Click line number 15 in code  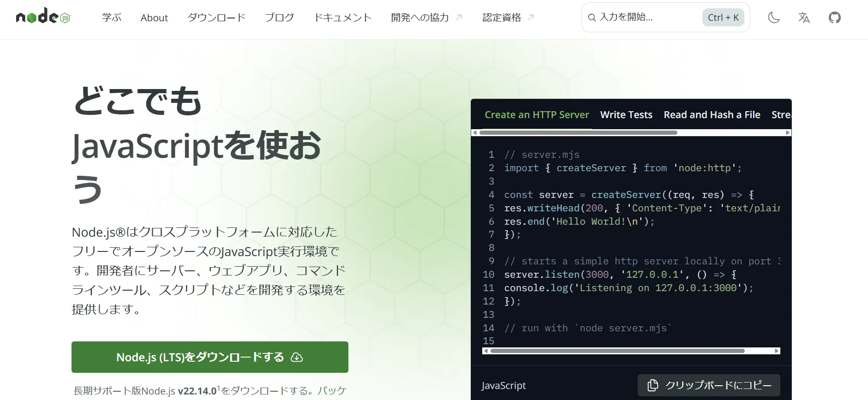[x=488, y=341]
